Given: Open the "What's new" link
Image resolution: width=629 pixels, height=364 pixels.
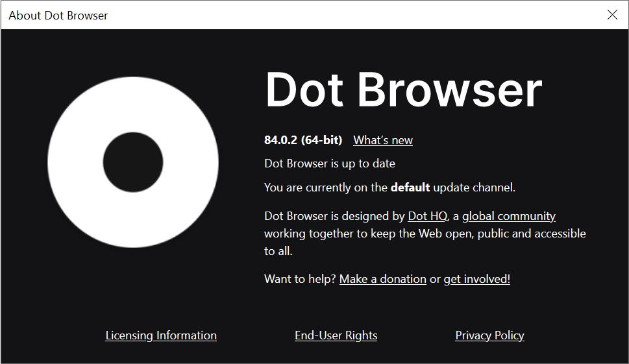Looking at the screenshot, I should point(383,140).
